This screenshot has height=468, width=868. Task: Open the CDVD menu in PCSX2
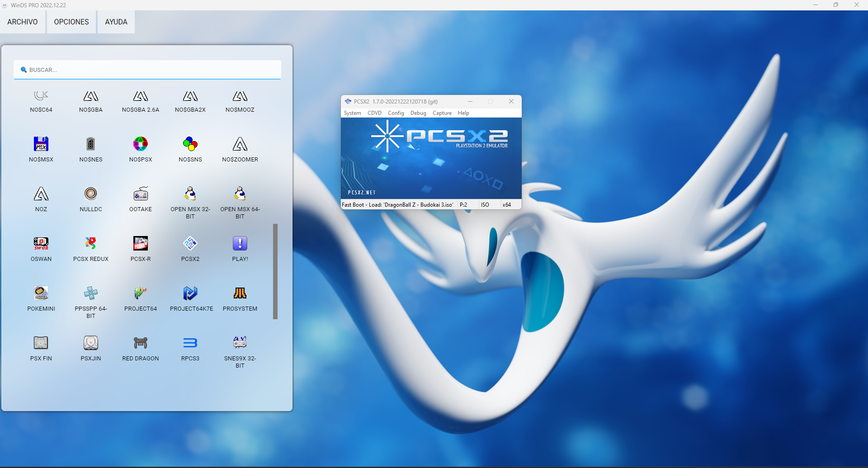[x=374, y=113]
